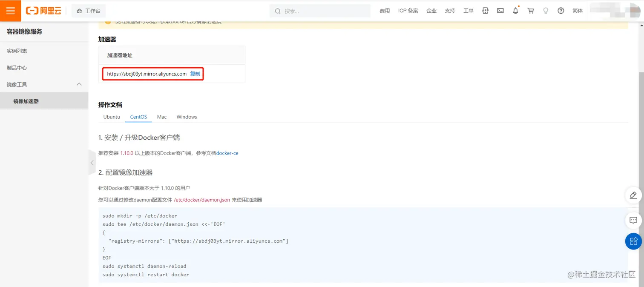
Task: Switch to the CentOS tab
Action: tap(138, 117)
